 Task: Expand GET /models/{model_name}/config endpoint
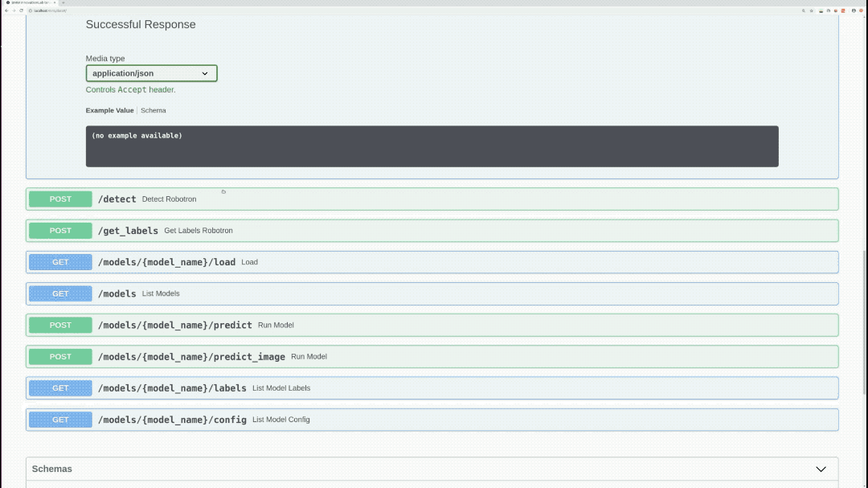pyautogui.click(x=432, y=420)
